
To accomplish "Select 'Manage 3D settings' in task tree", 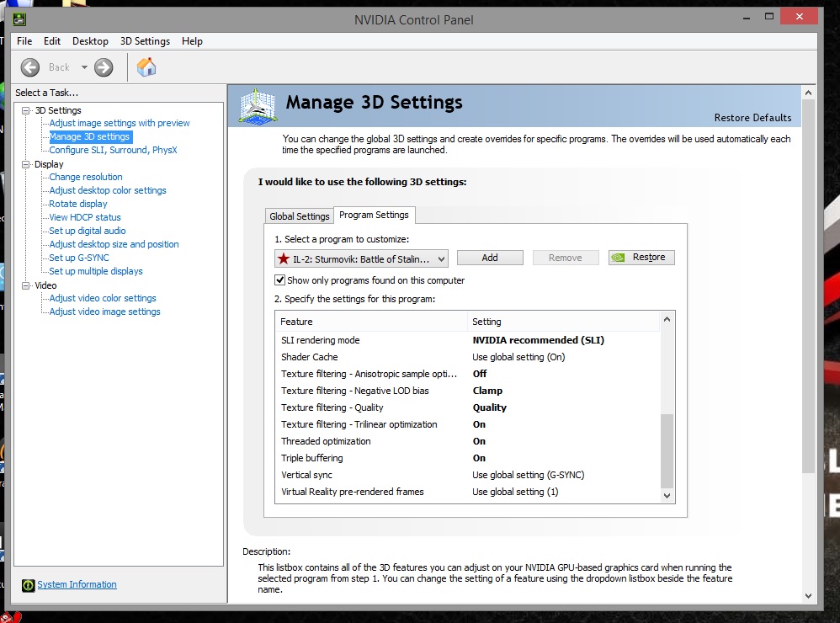I will click(89, 136).
